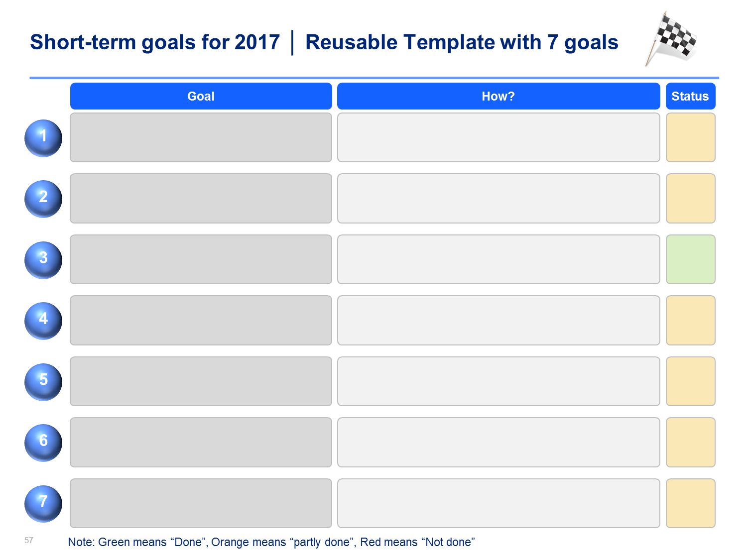The width and height of the screenshot is (747, 560).
Task: Select the green status box for goal 3
Action: [691, 259]
